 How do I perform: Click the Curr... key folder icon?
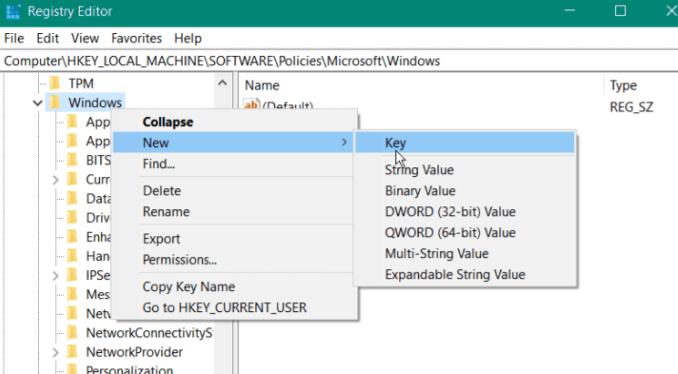72,179
